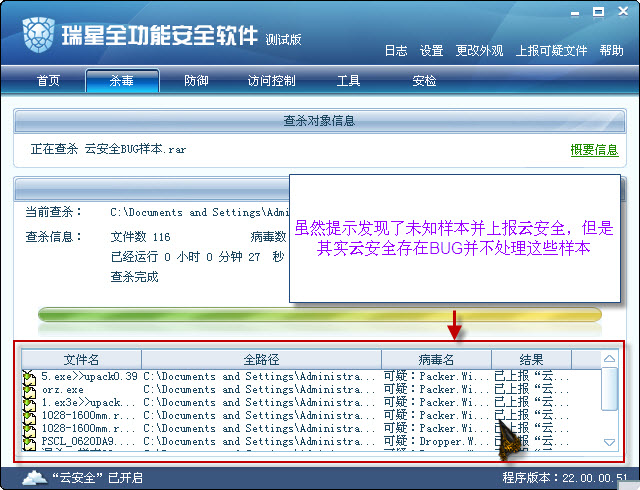Click path cell in orz.exe row

pyautogui.click(x=259, y=390)
